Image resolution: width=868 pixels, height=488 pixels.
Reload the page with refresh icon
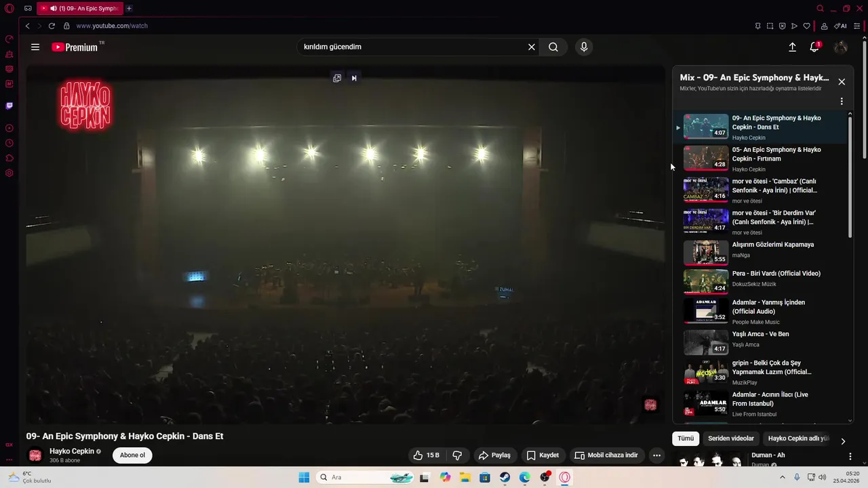pos(52,26)
